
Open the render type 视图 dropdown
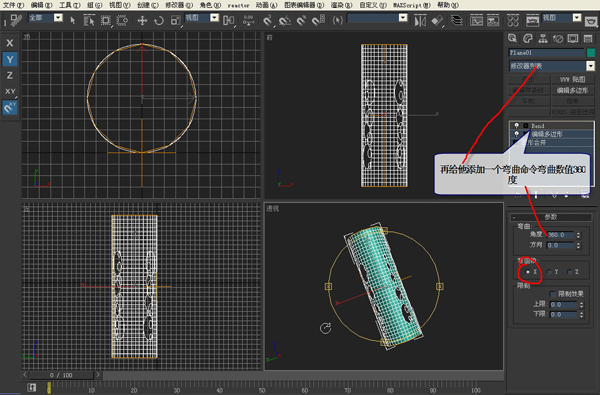[577, 18]
